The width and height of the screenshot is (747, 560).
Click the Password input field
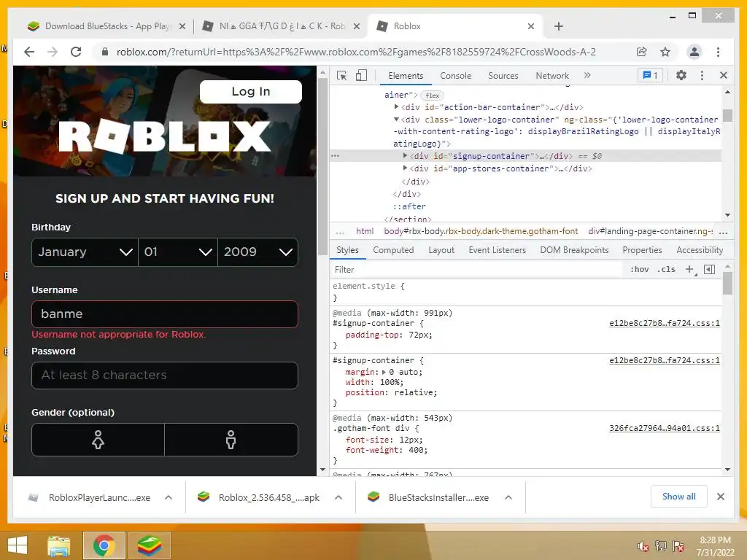coord(165,376)
